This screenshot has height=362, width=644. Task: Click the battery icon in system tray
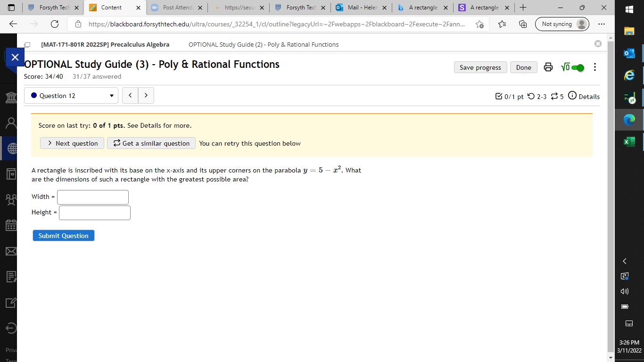625,307
